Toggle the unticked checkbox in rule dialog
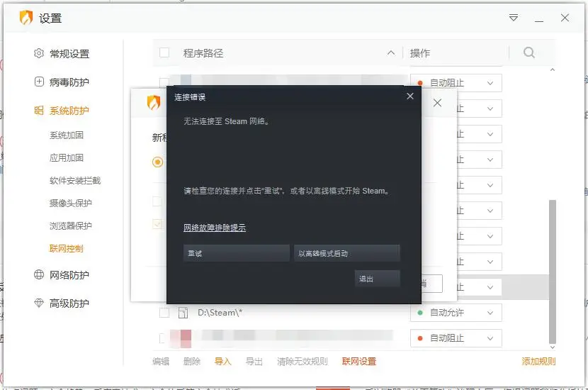The width and height of the screenshot is (588, 390). point(157,201)
